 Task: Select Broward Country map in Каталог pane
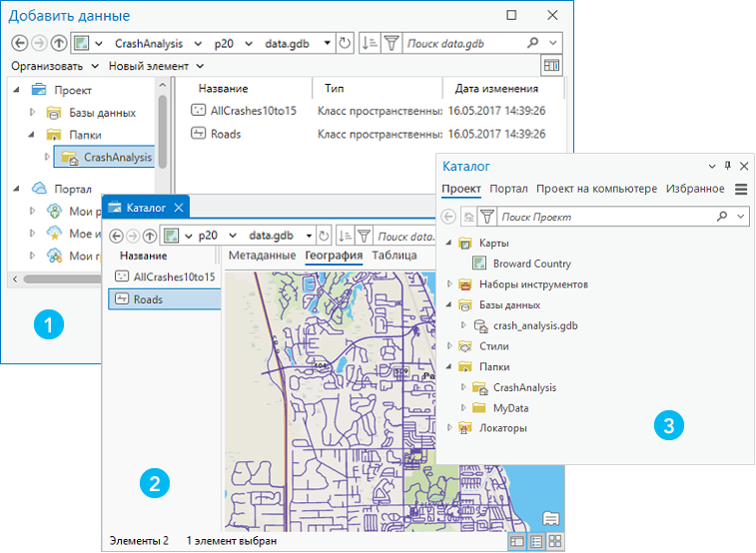click(x=531, y=264)
